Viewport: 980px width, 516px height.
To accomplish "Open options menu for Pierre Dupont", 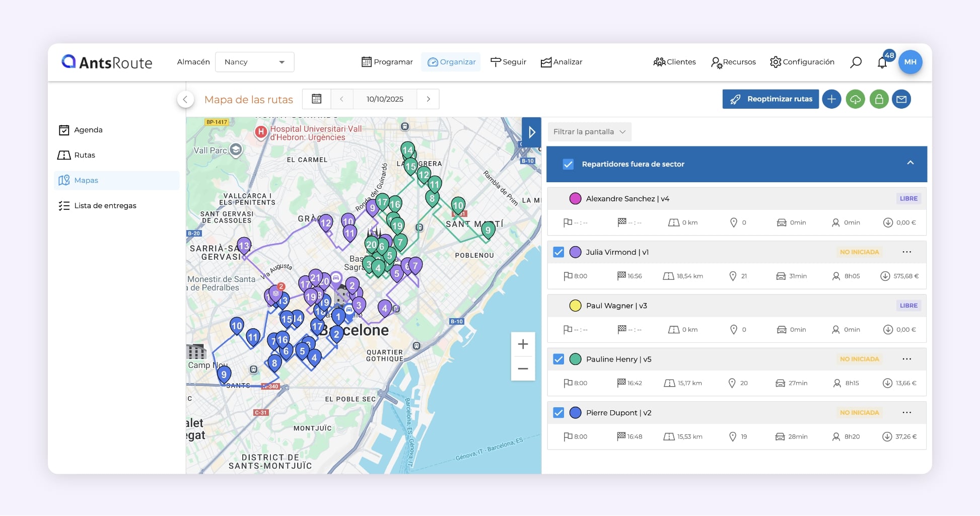I will coord(906,413).
